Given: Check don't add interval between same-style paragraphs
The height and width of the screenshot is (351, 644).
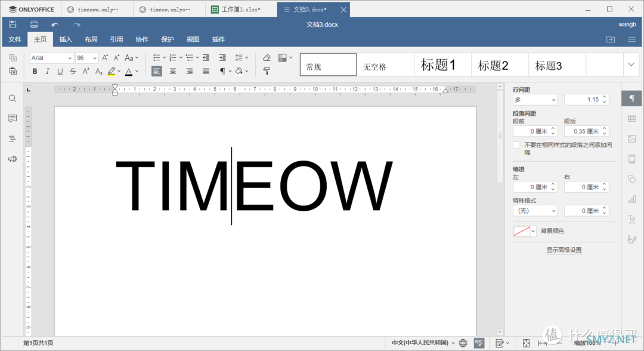Looking at the screenshot, I should tap(516, 145).
